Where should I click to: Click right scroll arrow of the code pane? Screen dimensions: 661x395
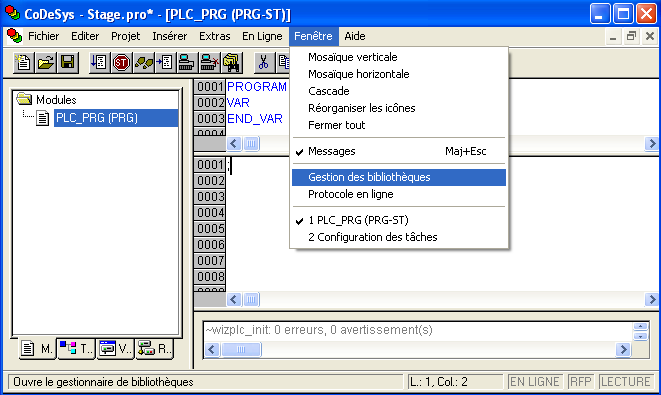pyautogui.click(x=652, y=300)
